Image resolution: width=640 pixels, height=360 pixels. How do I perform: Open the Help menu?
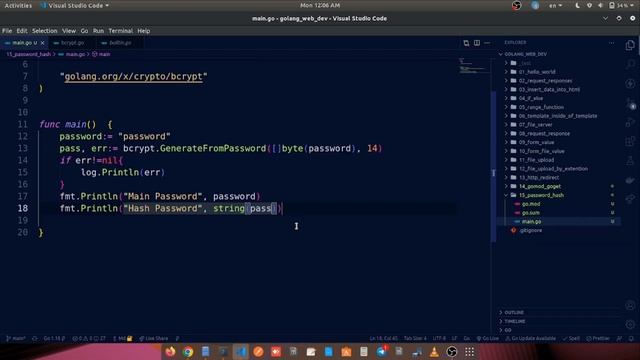click(144, 31)
